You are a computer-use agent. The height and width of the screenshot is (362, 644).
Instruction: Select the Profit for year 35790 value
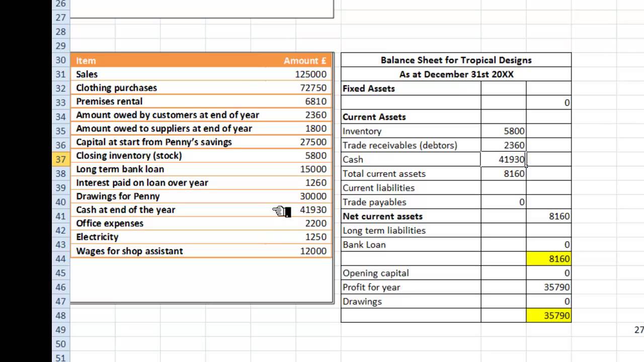coord(549,287)
